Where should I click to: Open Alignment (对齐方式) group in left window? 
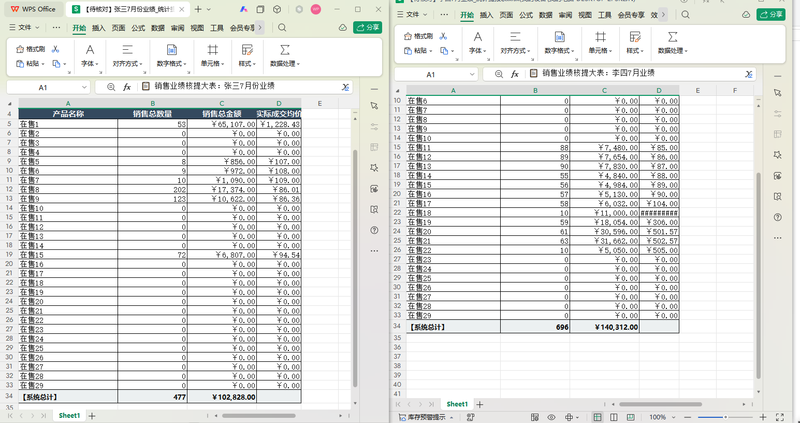(128, 56)
